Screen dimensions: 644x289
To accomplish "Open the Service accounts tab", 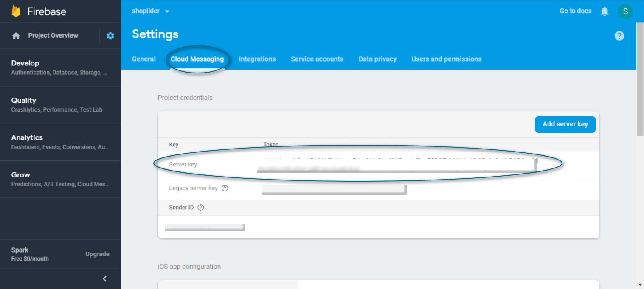I will click(x=317, y=59).
